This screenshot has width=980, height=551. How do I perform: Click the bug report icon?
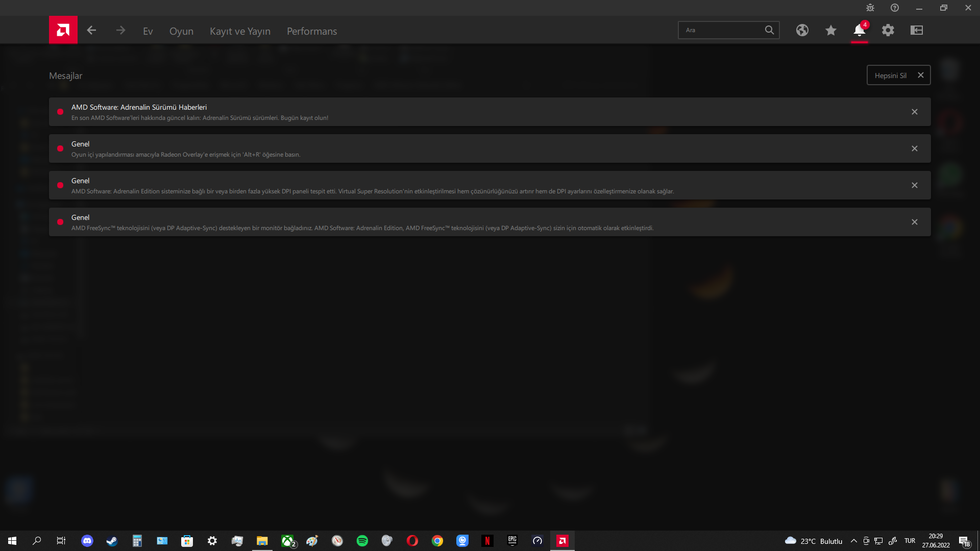click(x=870, y=8)
